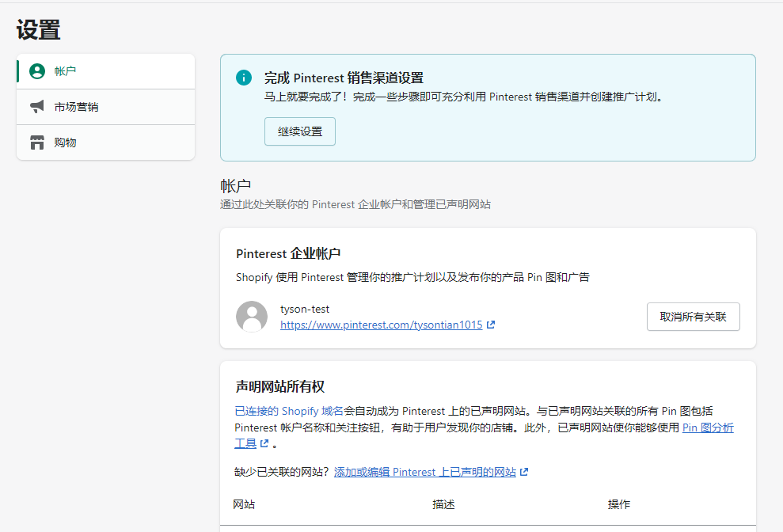
Task: Follow the 已连接的 Shopify 域名 link
Action: click(x=289, y=411)
